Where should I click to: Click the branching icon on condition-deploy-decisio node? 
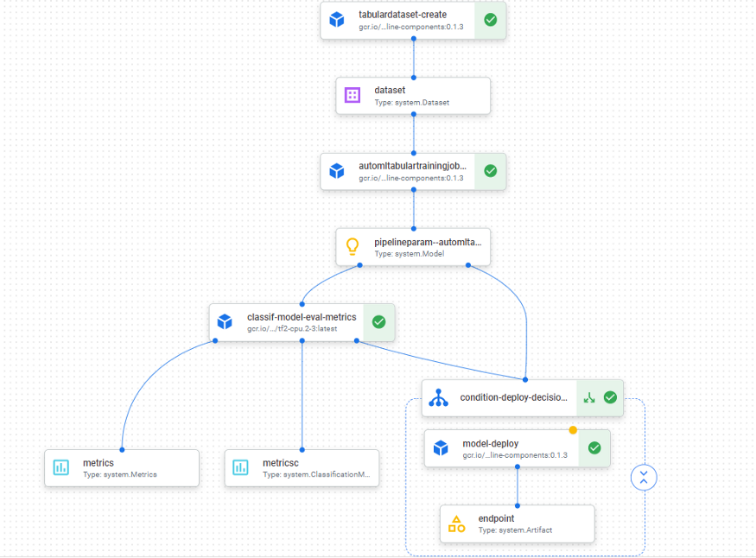point(439,397)
